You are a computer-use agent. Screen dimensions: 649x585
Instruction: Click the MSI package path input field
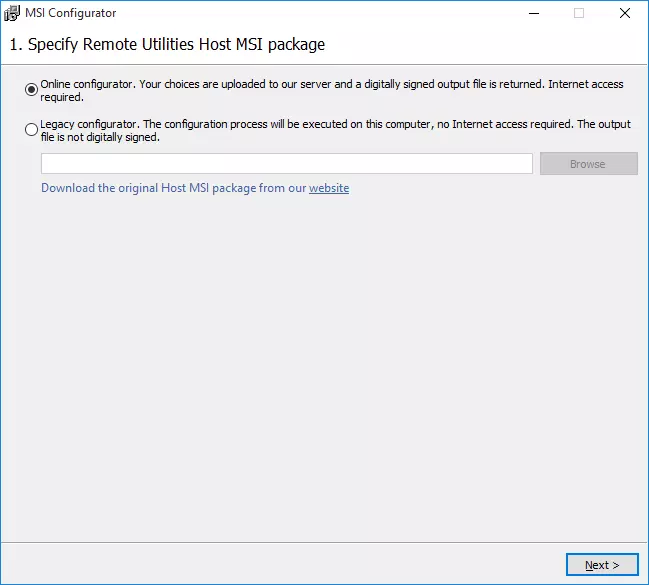286,164
